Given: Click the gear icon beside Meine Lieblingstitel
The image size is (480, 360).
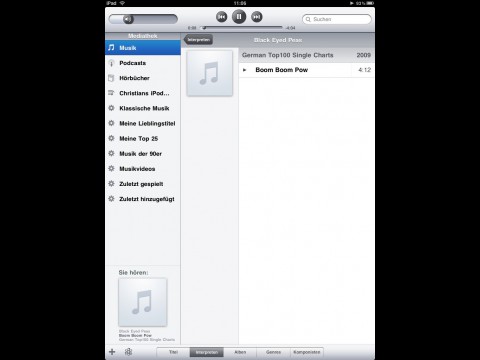Looking at the screenshot, I should pyautogui.click(x=111, y=123).
